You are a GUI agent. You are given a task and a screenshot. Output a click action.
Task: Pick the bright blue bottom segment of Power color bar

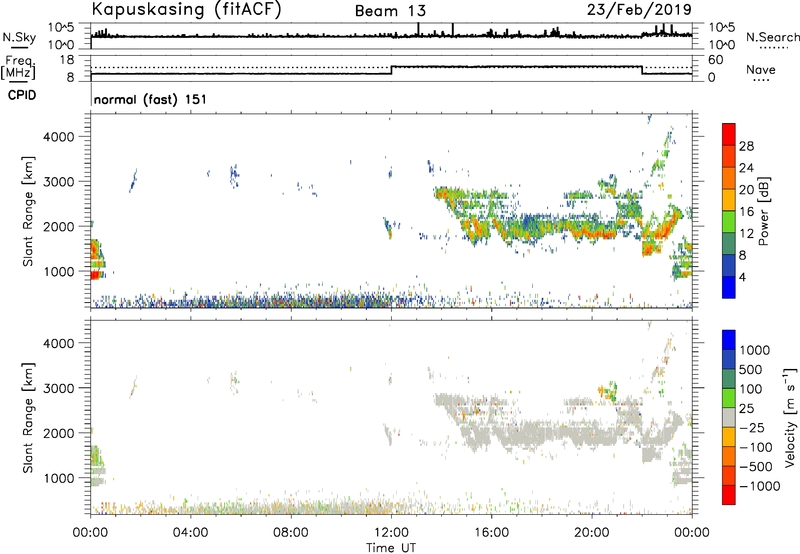729,287
